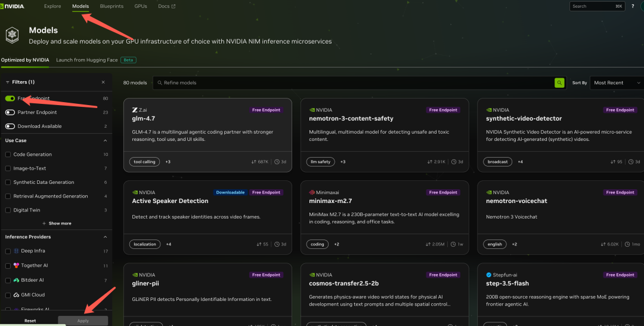The height and width of the screenshot is (326, 644).
Task: Enable the Download Available toggle
Action: (10, 126)
